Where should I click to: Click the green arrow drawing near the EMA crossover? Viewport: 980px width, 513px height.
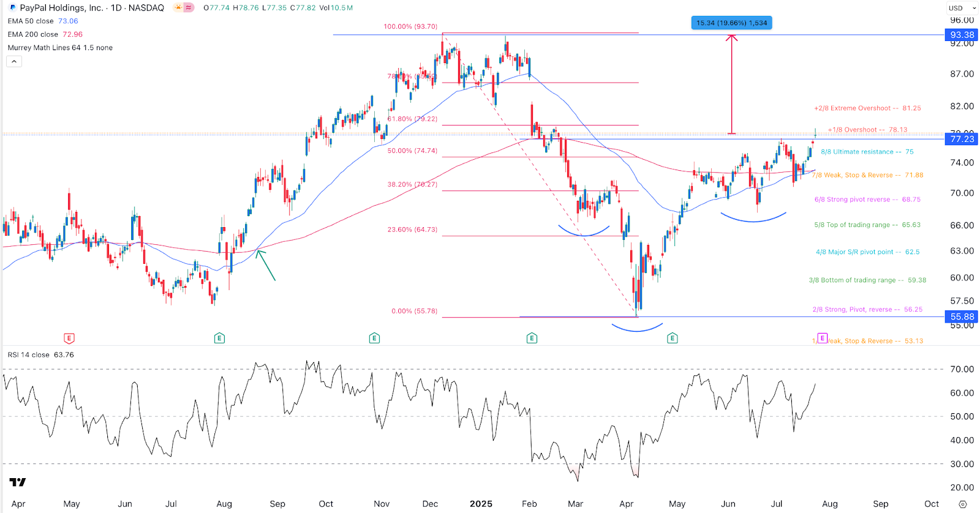pyautogui.click(x=265, y=264)
